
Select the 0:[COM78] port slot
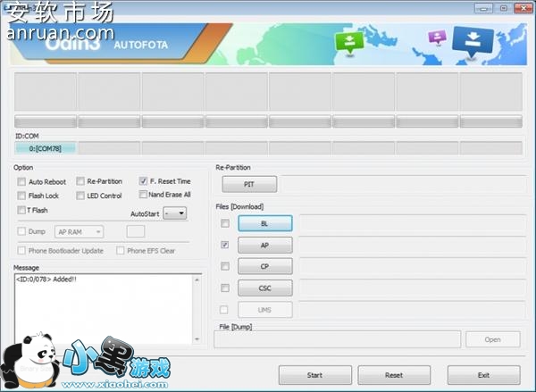coord(46,148)
